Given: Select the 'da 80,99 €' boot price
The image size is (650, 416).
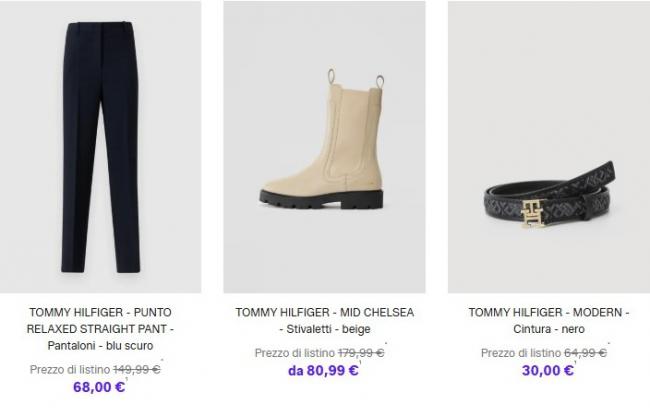Looking at the screenshot, I should (323, 370).
